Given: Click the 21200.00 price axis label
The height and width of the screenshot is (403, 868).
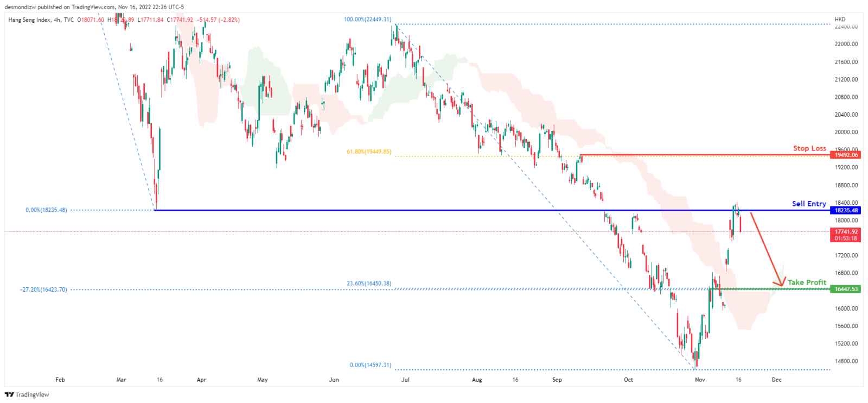Looking at the screenshot, I should pos(846,79).
